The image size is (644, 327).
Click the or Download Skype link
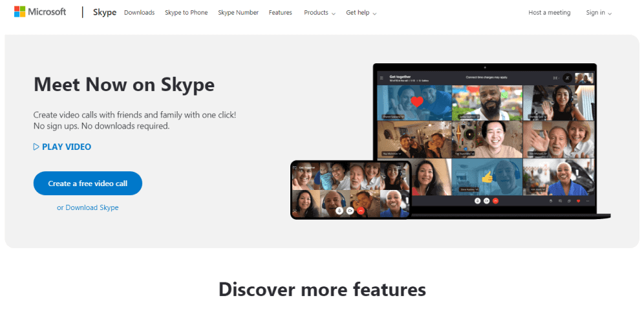click(88, 207)
